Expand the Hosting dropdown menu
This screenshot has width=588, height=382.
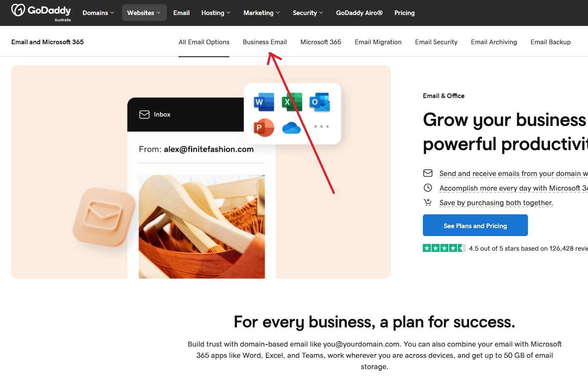(x=216, y=13)
